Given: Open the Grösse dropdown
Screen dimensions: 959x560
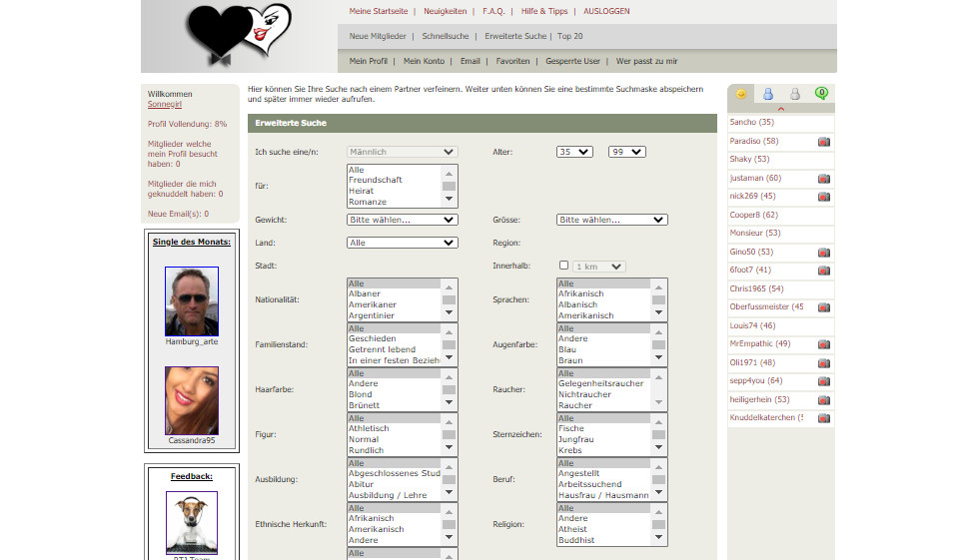Looking at the screenshot, I should tap(611, 220).
